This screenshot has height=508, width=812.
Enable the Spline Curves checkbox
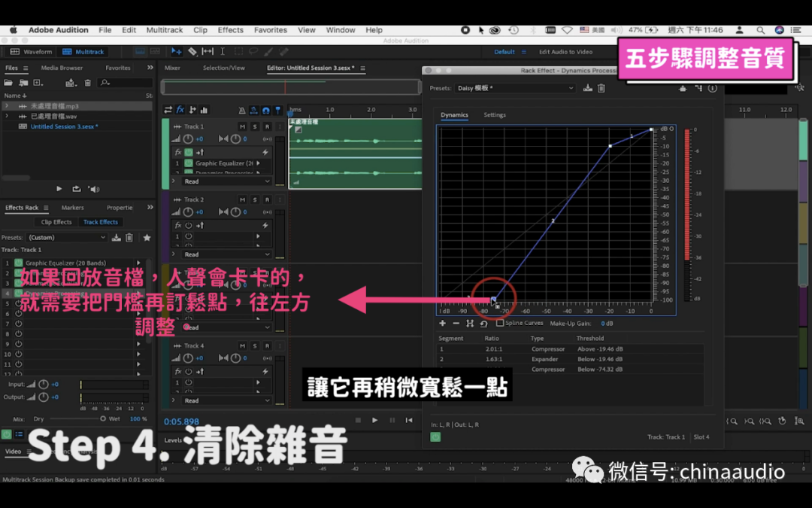pos(500,322)
